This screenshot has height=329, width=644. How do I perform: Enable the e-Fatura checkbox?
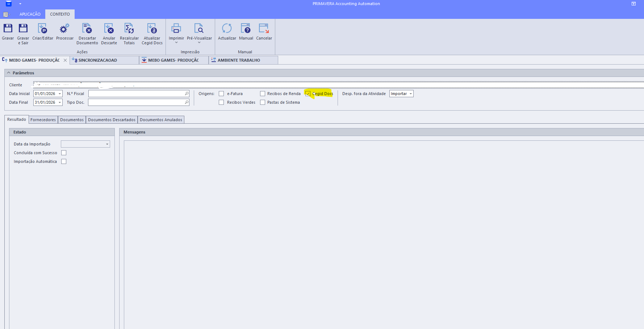pyautogui.click(x=221, y=94)
